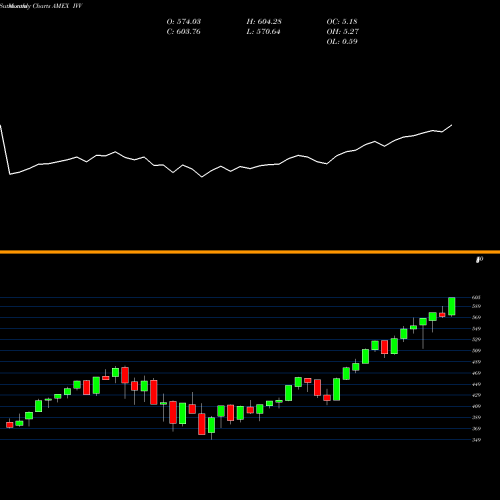Click the 409 price axis label
The image size is (500, 500).
pyautogui.click(x=476, y=406)
